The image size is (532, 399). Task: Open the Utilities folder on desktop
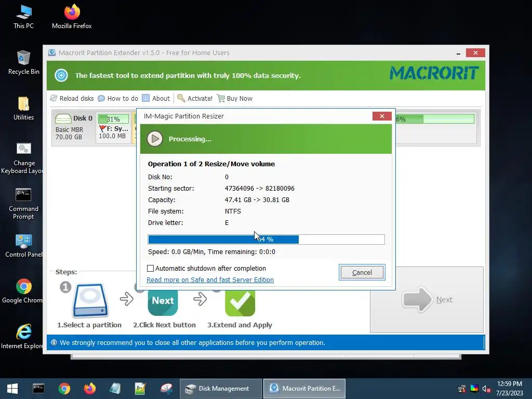coord(23,108)
